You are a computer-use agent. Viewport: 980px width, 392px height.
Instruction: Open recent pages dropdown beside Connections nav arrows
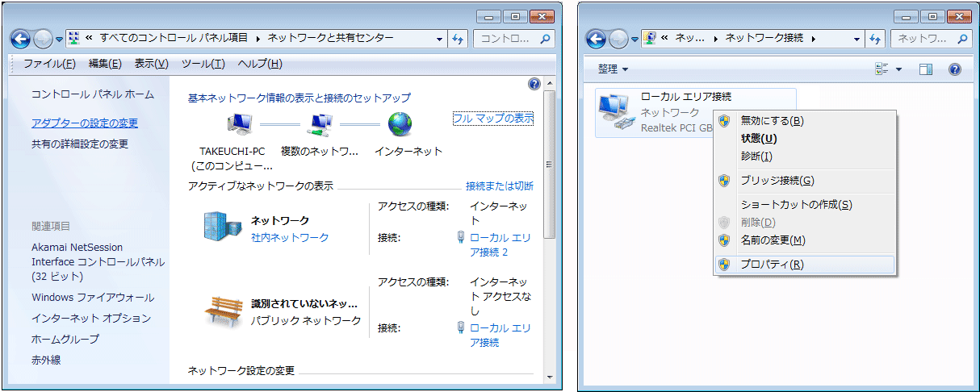coord(633,39)
